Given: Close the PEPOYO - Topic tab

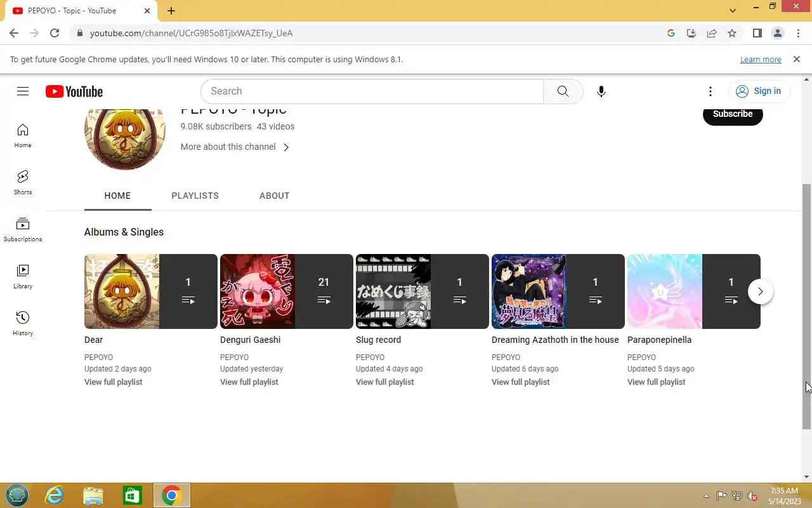Looking at the screenshot, I should (x=147, y=11).
